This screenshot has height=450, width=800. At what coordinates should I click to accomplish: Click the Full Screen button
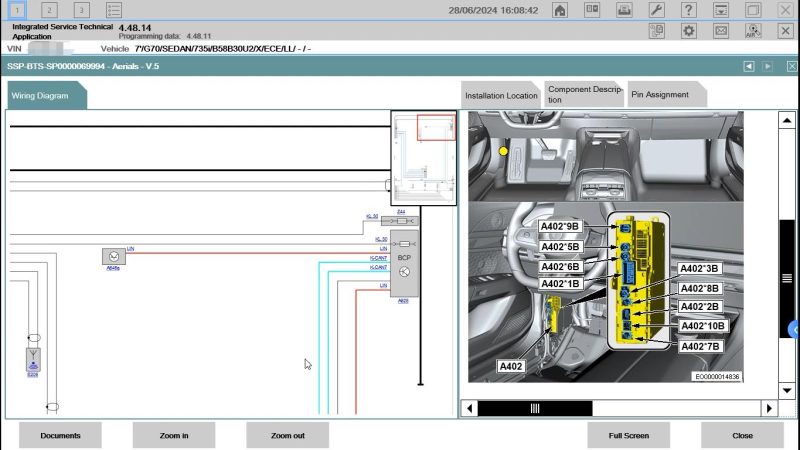tap(629, 435)
